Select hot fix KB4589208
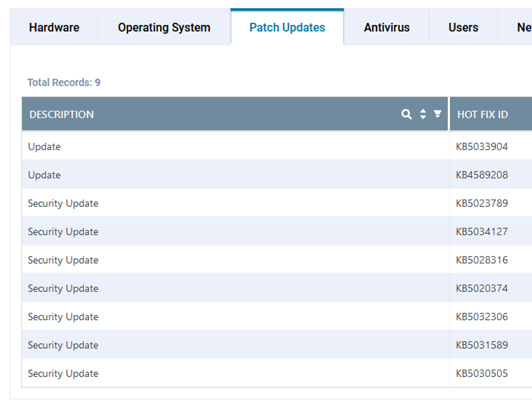 pyautogui.click(x=482, y=175)
